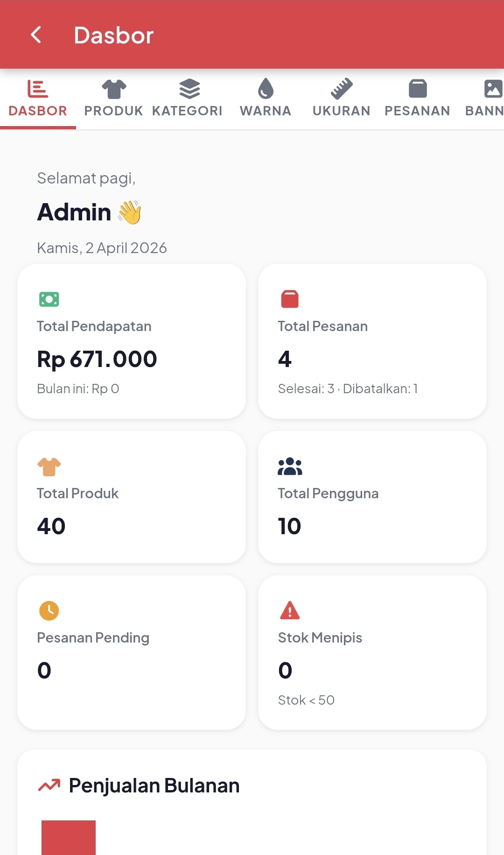This screenshot has height=855, width=504.
Task: Click the Selesai: 3 · Dibatalkan: 1 text
Action: 348,388
